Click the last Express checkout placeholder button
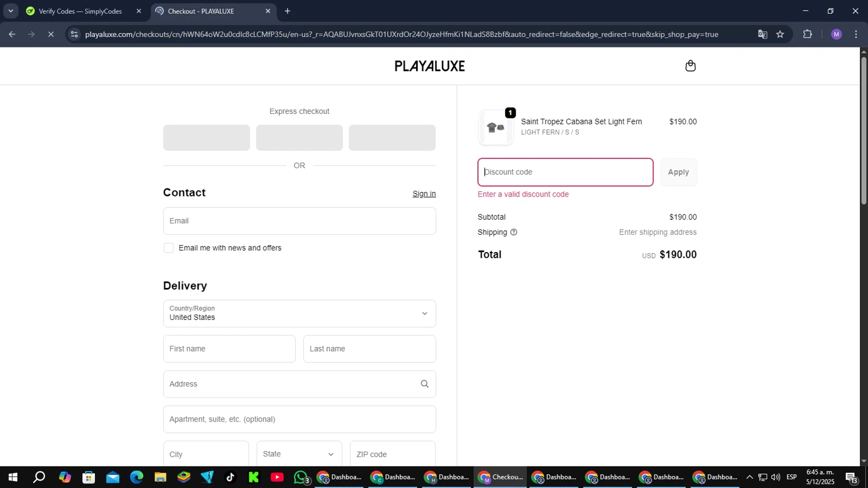The image size is (868, 488). [392, 138]
